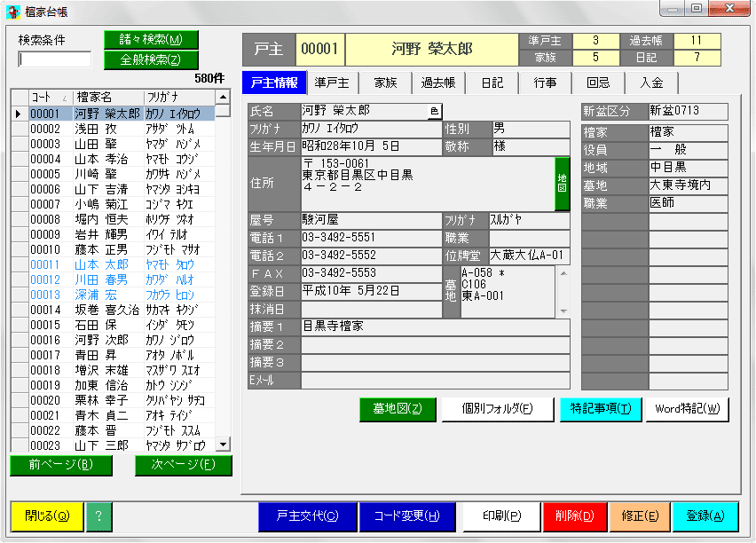Open the 家族 tab
Viewport: 756px width, 543px height.
tap(385, 83)
